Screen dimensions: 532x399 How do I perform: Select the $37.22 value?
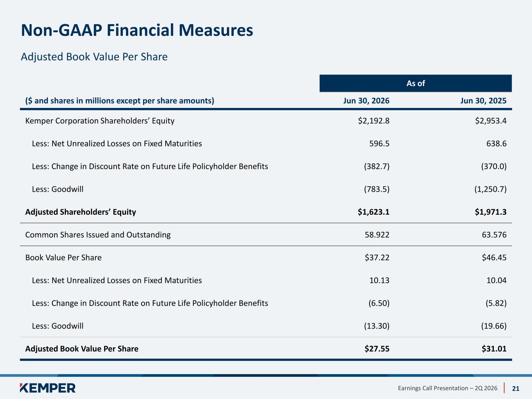tap(377, 258)
